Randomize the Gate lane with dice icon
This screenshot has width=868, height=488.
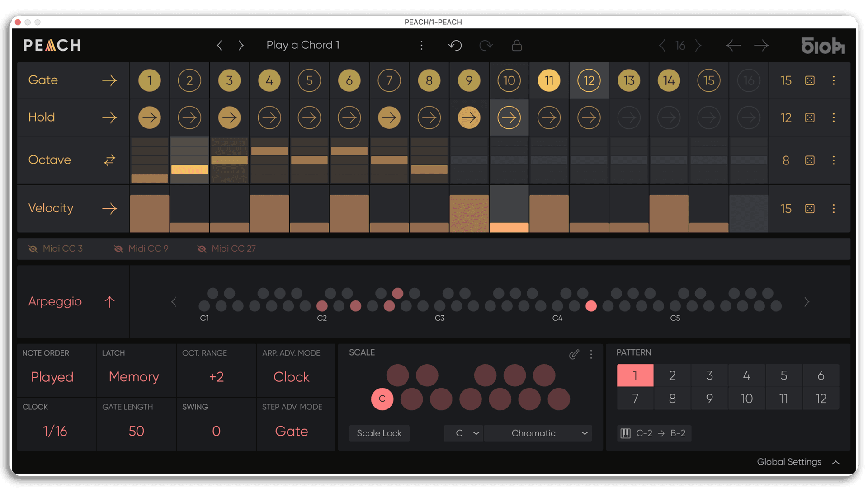coord(810,80)
